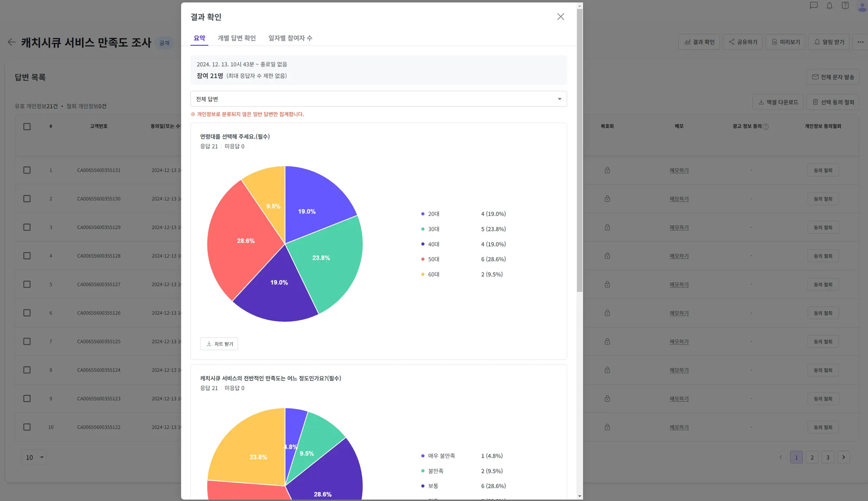Open the 10 rows-per-page dropdown
Image resolution: width=868 pixels, height=501 pixels.
coord(33,457)
